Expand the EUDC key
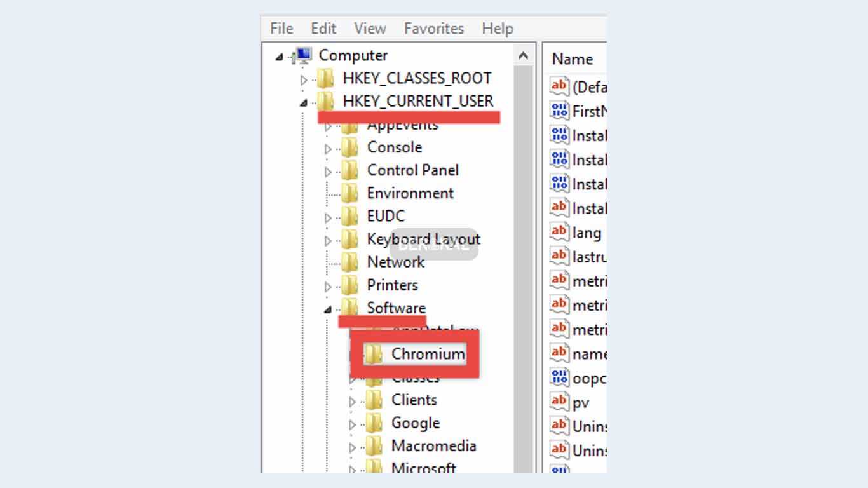 point(328,218)
